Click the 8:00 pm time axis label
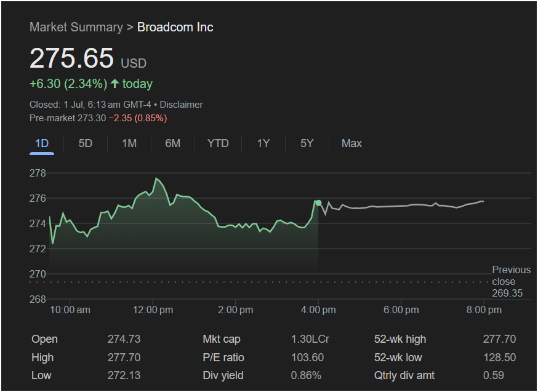This screenshot has height=392, width=538. click(484, 310)
